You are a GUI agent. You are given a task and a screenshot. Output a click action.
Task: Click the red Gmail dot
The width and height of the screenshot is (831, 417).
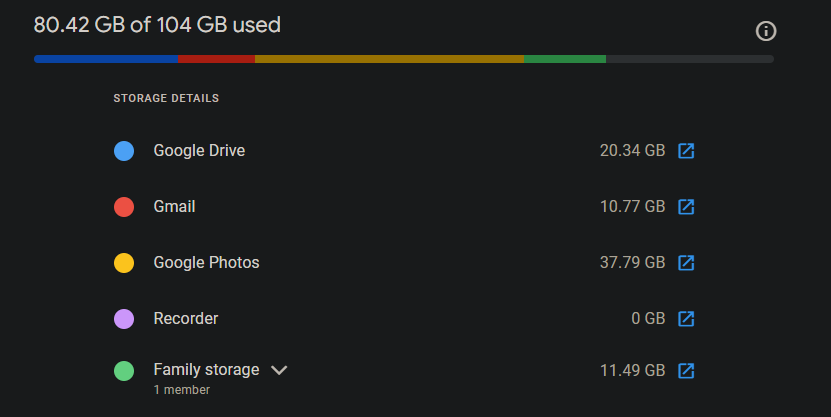(x=124, y=207)
